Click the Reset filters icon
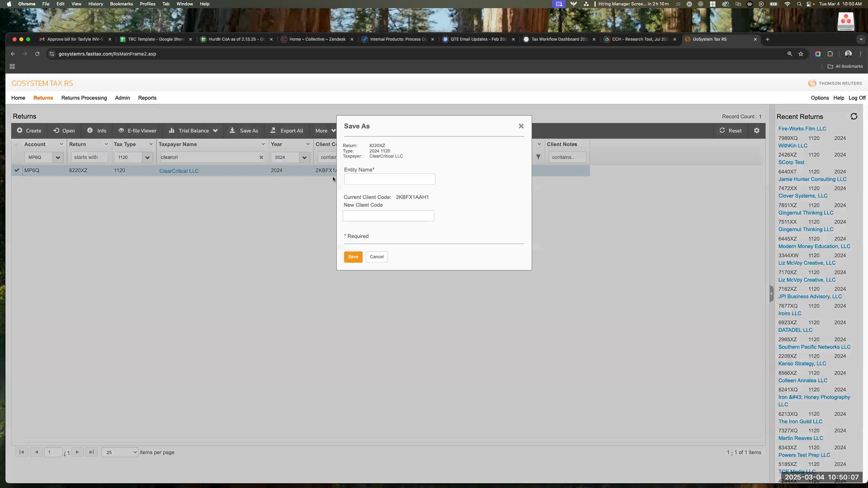The image size is (868, 488). tap(722, 131)
